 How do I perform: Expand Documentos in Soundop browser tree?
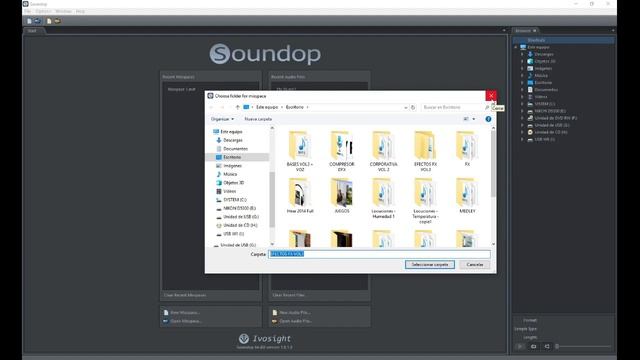[x=522, y=90]
